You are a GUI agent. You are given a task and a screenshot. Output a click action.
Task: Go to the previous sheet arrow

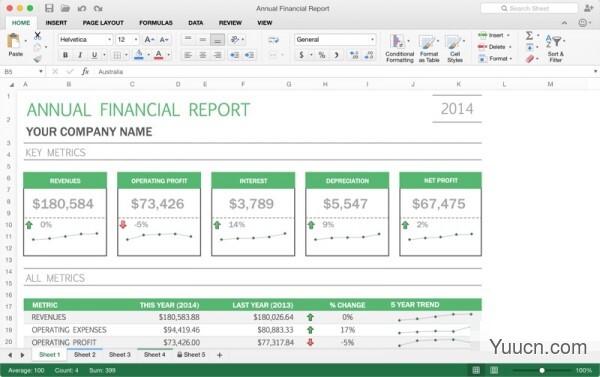(x=10, y=355)
